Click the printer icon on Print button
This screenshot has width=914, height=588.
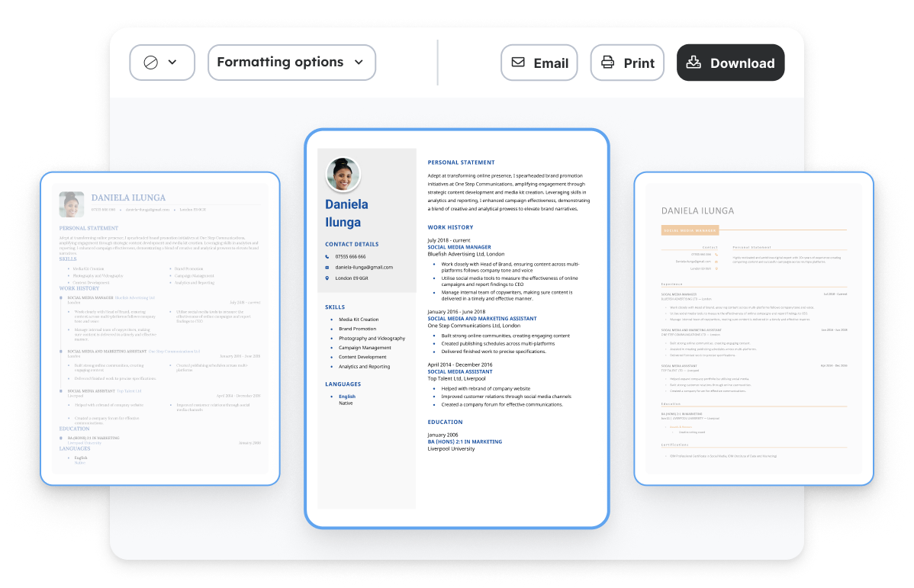(x=607, y=63)
